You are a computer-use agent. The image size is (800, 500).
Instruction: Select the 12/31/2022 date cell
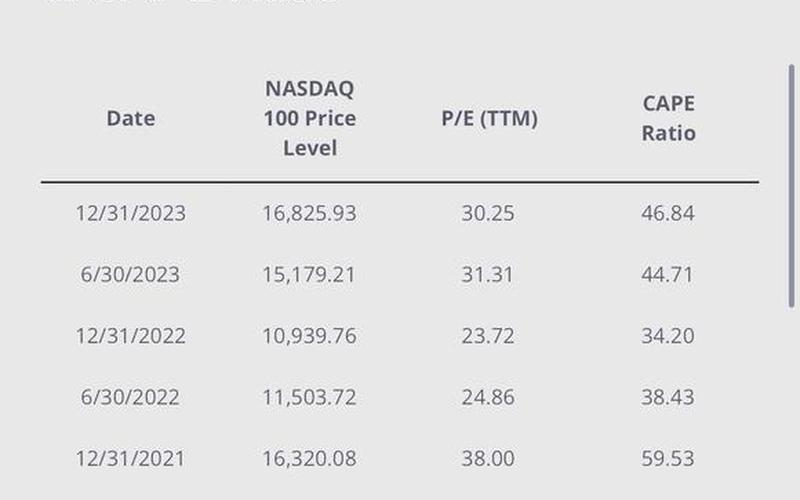[x=131, y=336]
